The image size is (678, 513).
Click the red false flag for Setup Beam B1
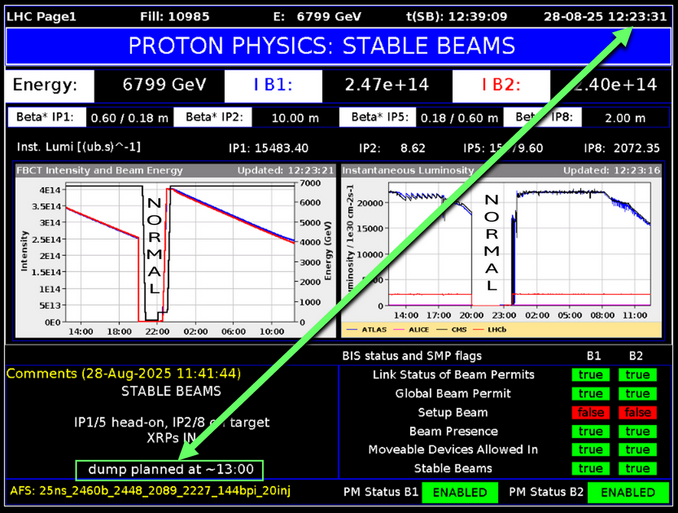point(591,412)
